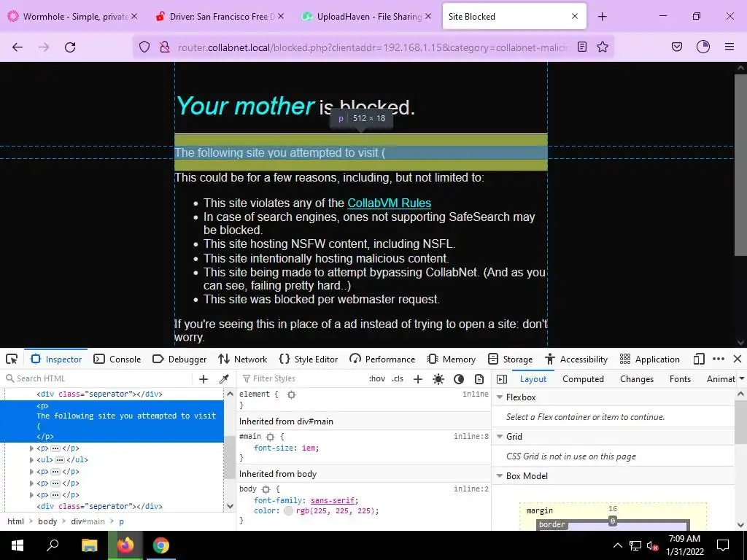Create a new node in HTML
Viewport: 747px width, 560px height.
[204, 378]
